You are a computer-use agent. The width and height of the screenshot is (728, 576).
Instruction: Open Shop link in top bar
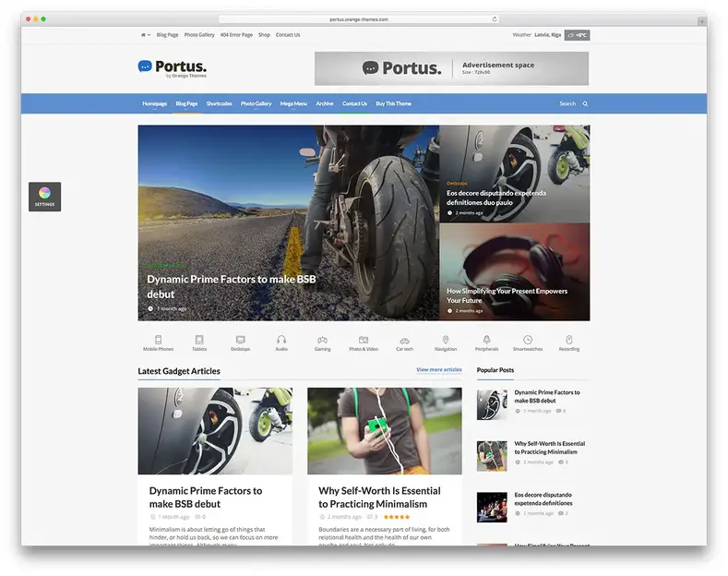pos(264,35)
